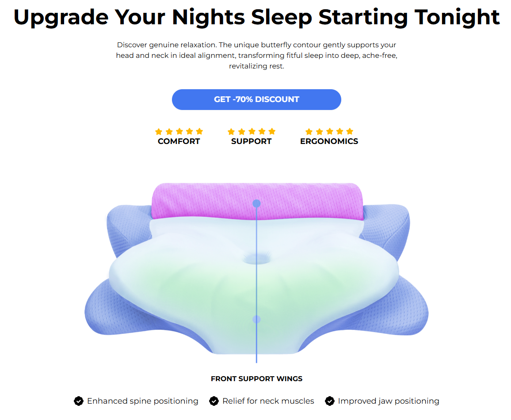Click the Enhanced spine positioning text

(x=143, y=401)
